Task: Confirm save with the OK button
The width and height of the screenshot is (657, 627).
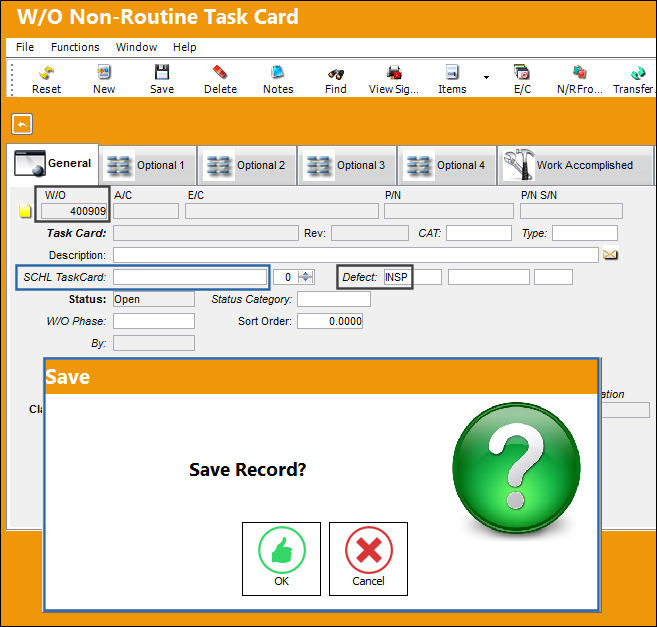Action: pyautogui.click(x=281, y=559)
